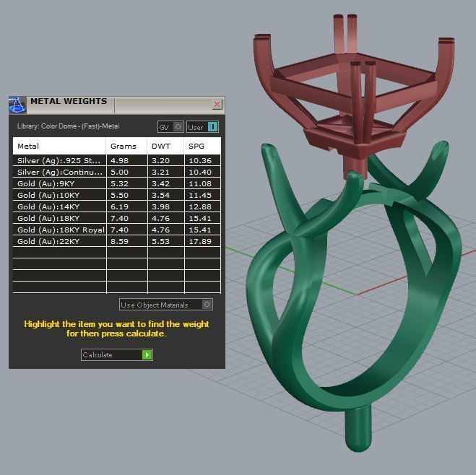Click the 3.20 DWT value
The height and width of the screenshot is (475, 476).
[x=160, y=160]
